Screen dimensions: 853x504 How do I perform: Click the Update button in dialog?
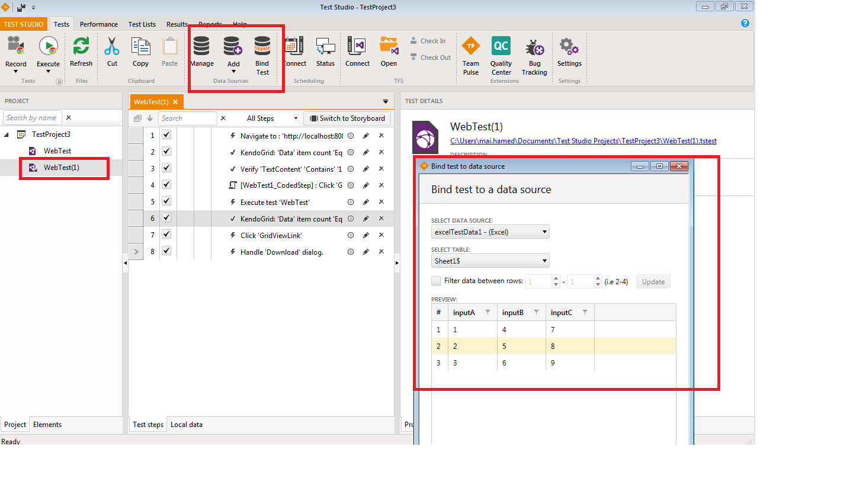click(x=653, y=282)
